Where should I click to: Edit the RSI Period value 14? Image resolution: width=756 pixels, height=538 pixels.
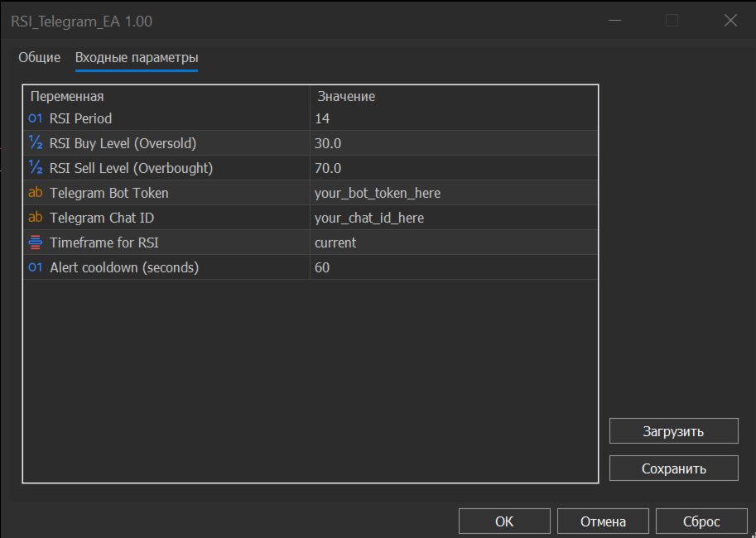452,118
